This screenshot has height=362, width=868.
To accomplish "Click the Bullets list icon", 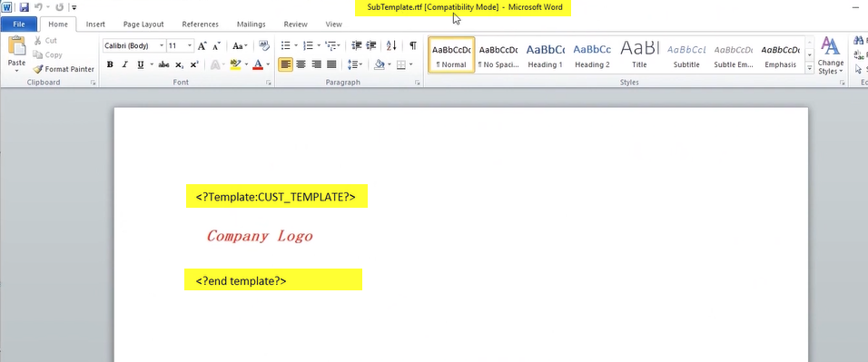I will tap(286, 46).
